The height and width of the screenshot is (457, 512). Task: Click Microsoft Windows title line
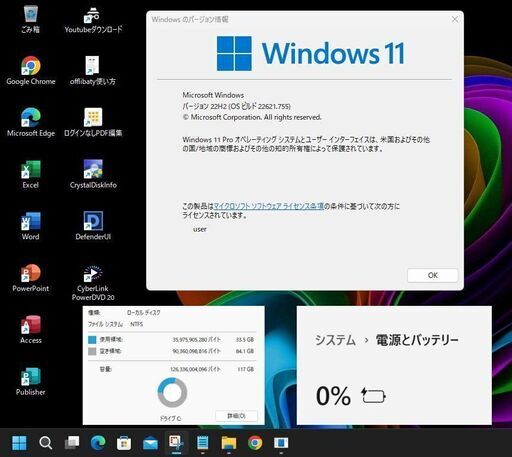[213, 95]
